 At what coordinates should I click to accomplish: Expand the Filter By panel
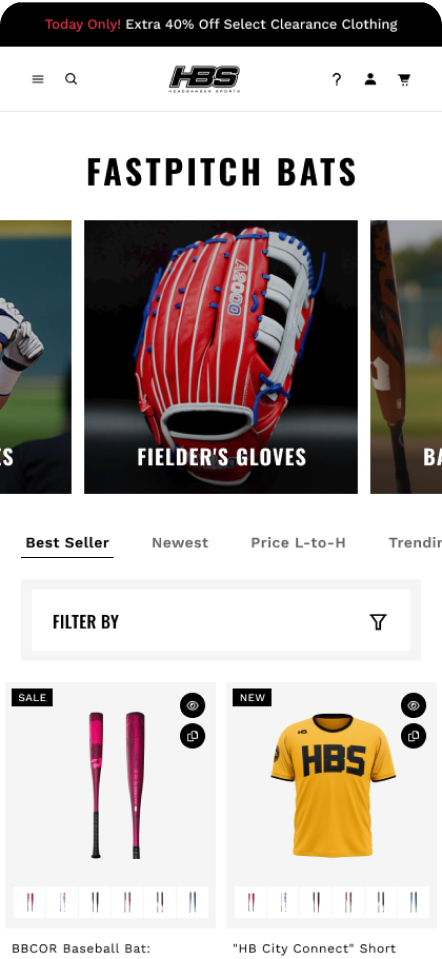pyautogui.click(x=221, y=621)
